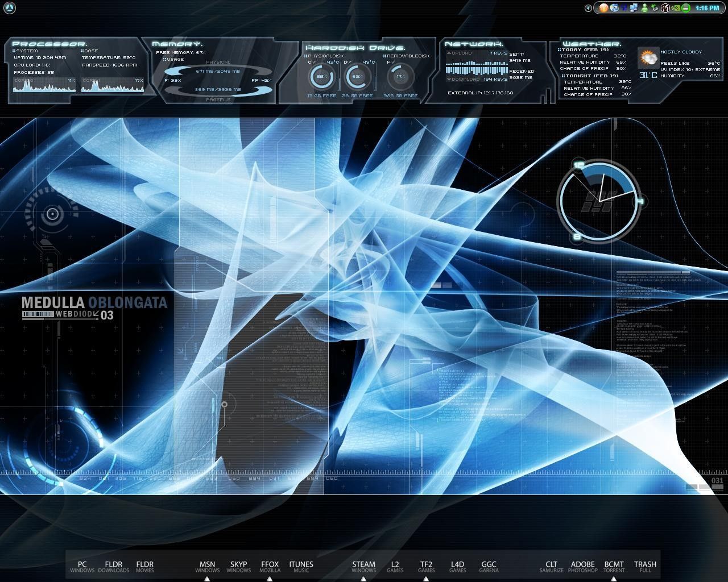Click the orange globe tray icon
The height and width of the screenshot is (582, 728).
click(603, 7)
